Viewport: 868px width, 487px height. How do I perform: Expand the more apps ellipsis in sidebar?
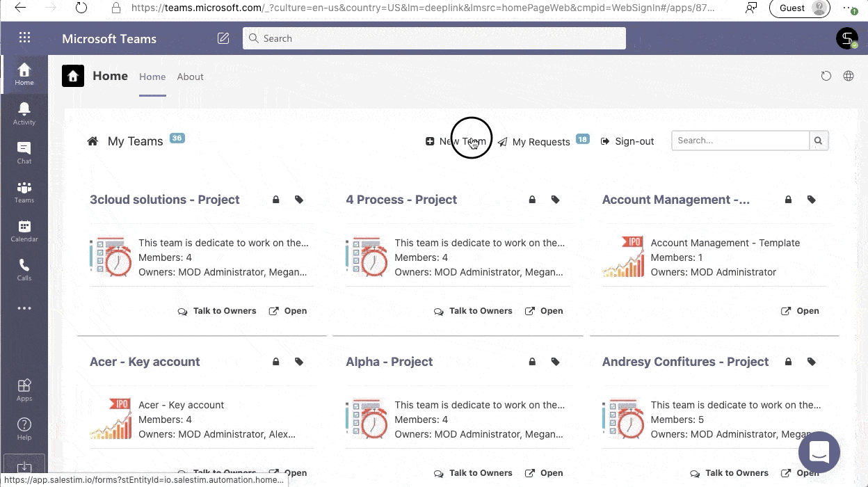pos(24,308)
